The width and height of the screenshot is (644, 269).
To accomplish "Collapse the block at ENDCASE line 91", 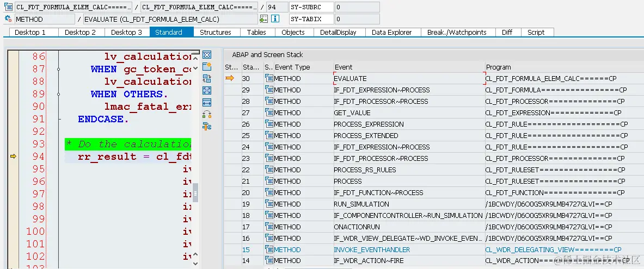I will click(59, 119).
